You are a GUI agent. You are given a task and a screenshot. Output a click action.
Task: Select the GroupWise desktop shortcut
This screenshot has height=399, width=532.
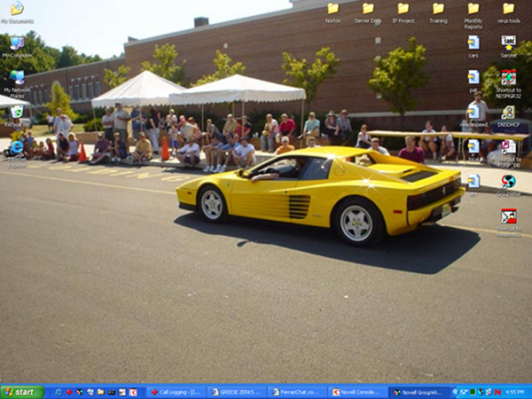pyautogui.click(x=509, y=185)
